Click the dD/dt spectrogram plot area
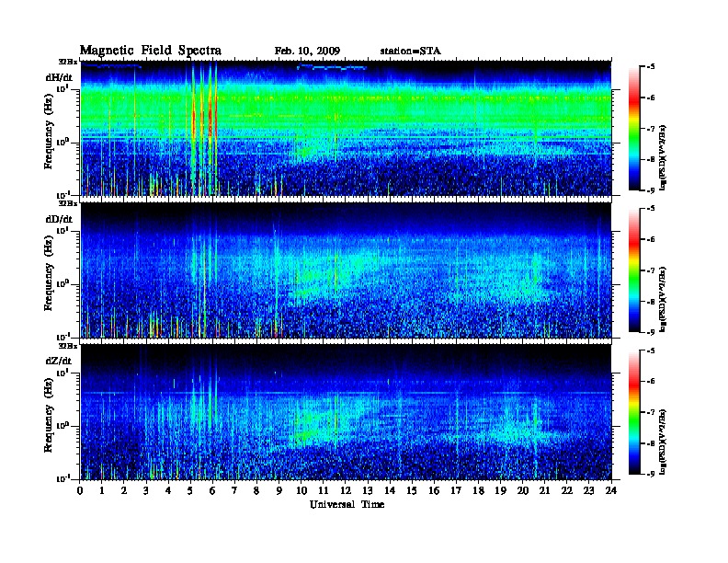 [346, 270]
